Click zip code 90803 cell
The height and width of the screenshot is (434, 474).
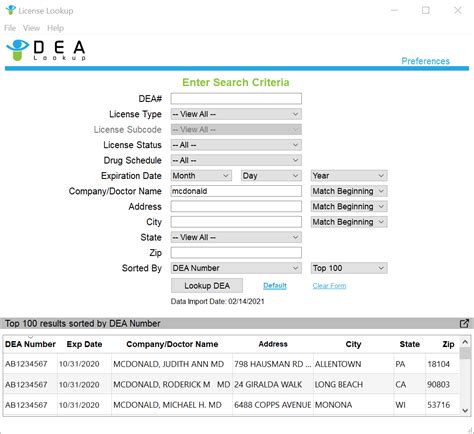pos(442,384)
